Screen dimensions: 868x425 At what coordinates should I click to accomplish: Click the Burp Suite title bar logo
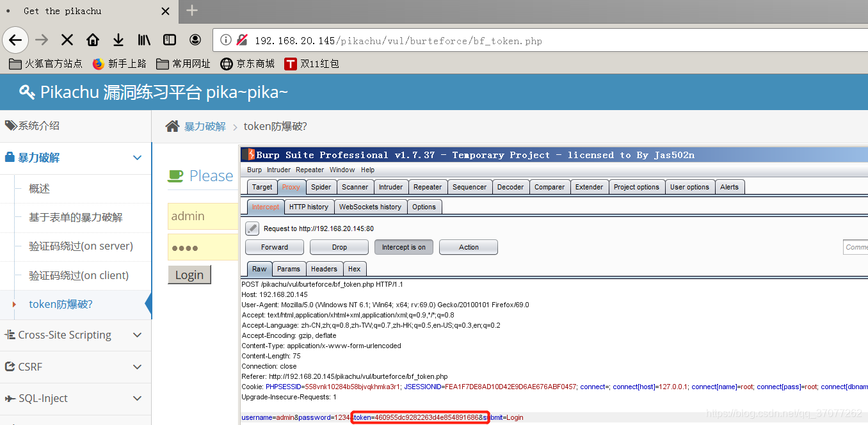[x=248, y=154]
